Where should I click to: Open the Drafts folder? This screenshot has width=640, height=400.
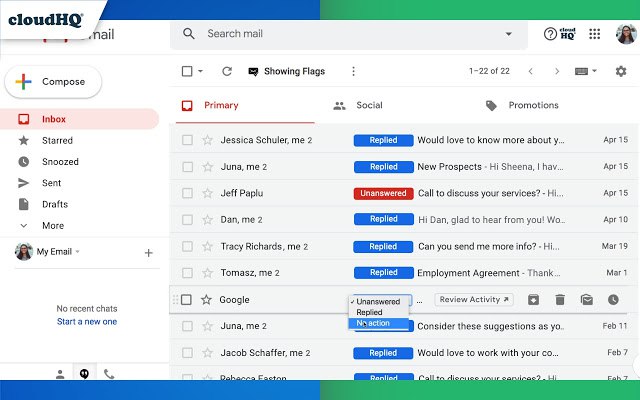55,204
